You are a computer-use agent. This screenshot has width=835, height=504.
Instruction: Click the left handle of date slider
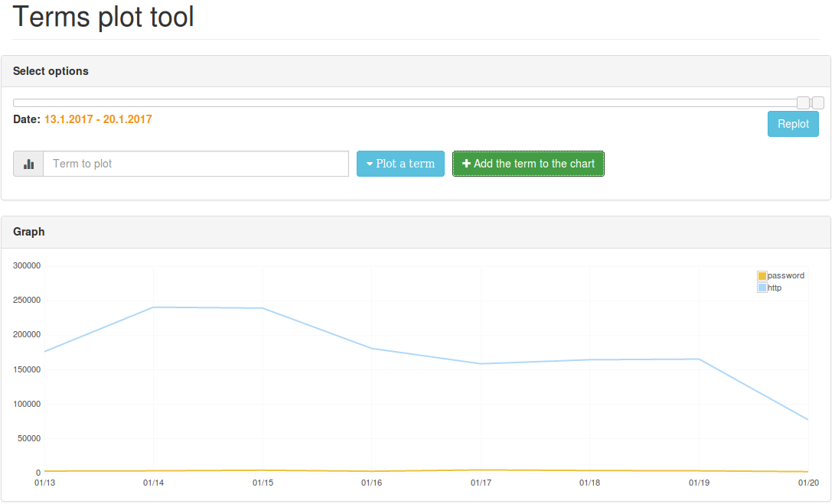pyautogui.click(x=802, y=102)
